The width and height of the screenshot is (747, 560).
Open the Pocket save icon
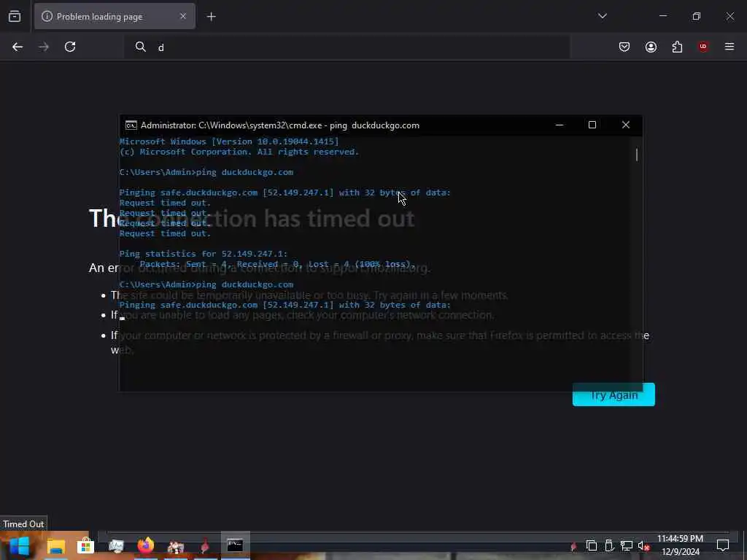pyautogui.click(x=624, y=47)
